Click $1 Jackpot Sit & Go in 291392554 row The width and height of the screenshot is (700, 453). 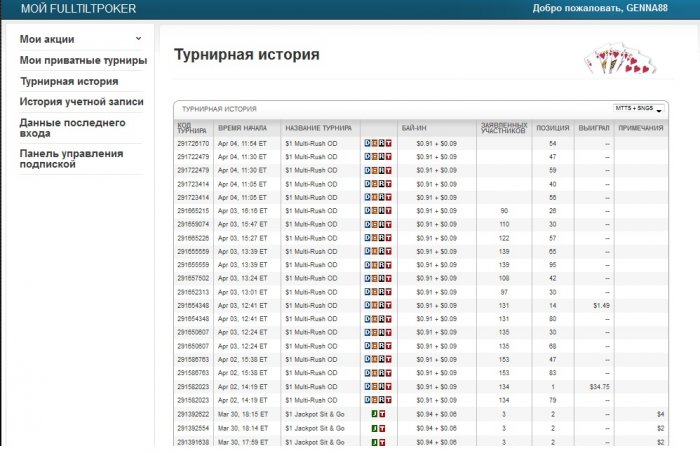[315, 428]
